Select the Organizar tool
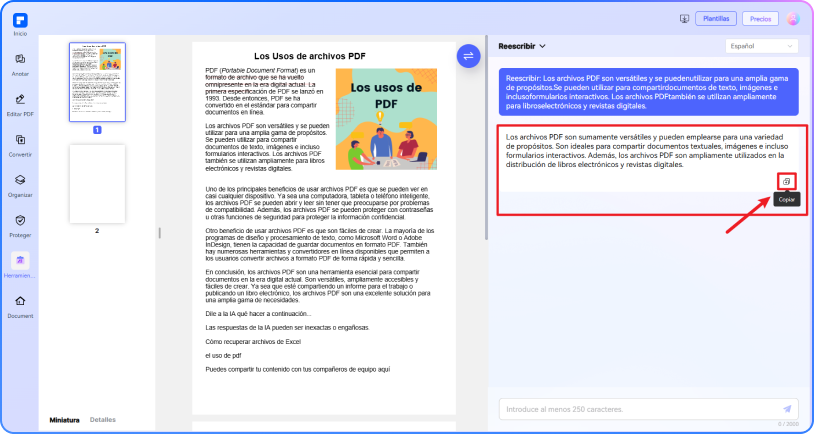 pos(20,180)
